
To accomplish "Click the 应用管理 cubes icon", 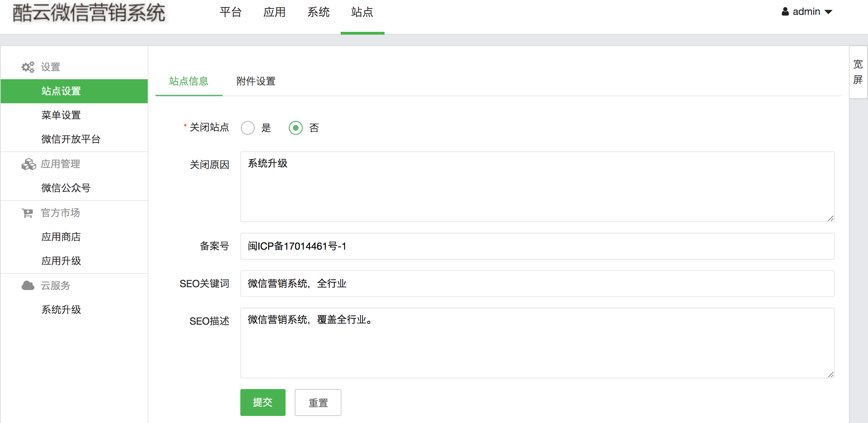I will [x=28, y=164].
